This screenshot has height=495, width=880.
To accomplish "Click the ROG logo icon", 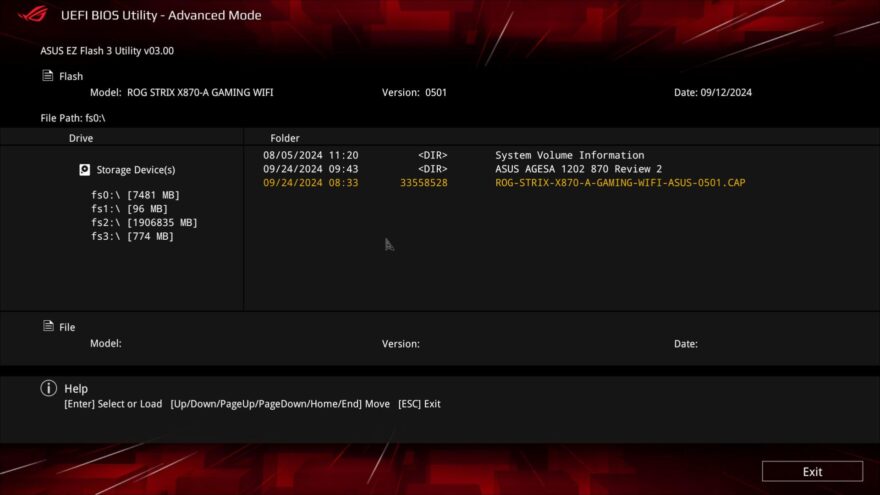I will (x=33, y=14).
